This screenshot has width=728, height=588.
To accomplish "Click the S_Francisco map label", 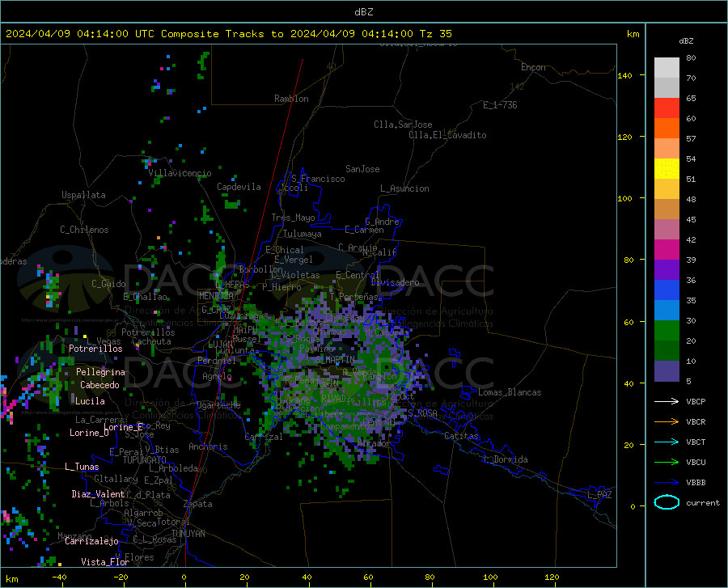I will (318, 179).
